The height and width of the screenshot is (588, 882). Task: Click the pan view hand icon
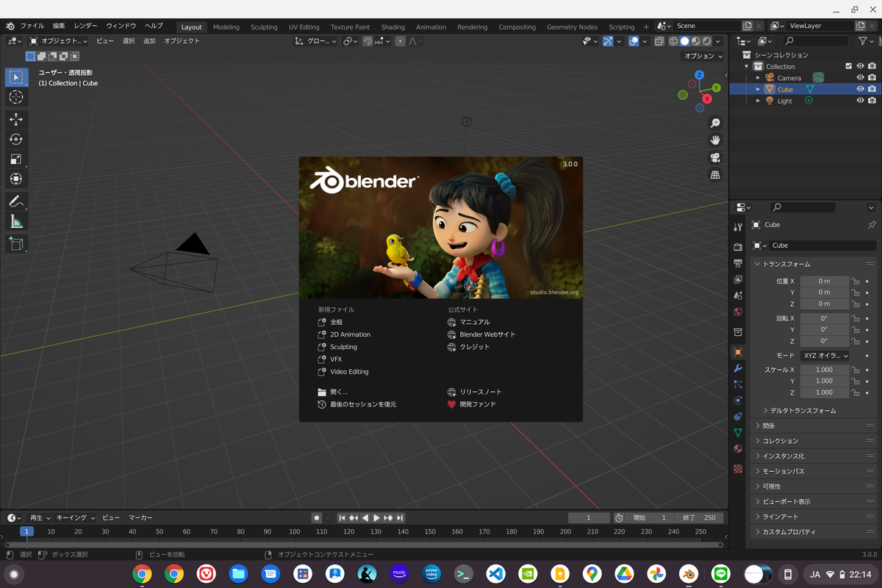click(x=715, y=140)
